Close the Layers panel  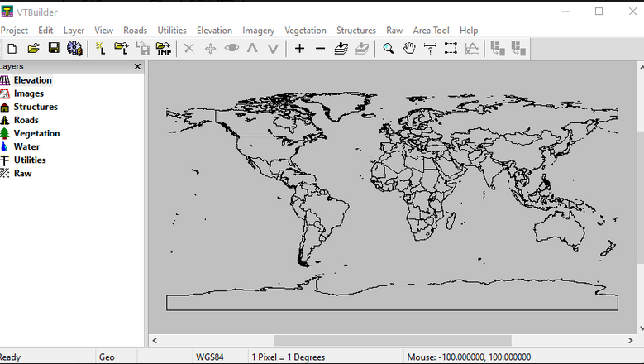(x=138, y=67)
